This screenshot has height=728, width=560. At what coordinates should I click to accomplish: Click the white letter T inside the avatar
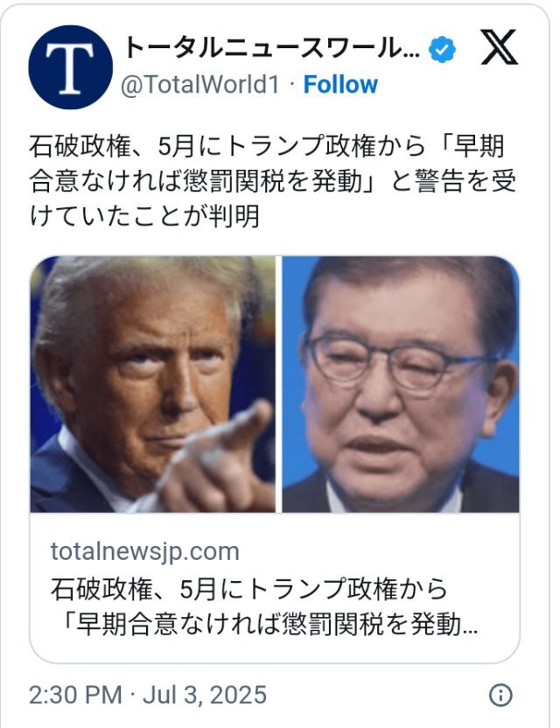(x=70, y=68)
